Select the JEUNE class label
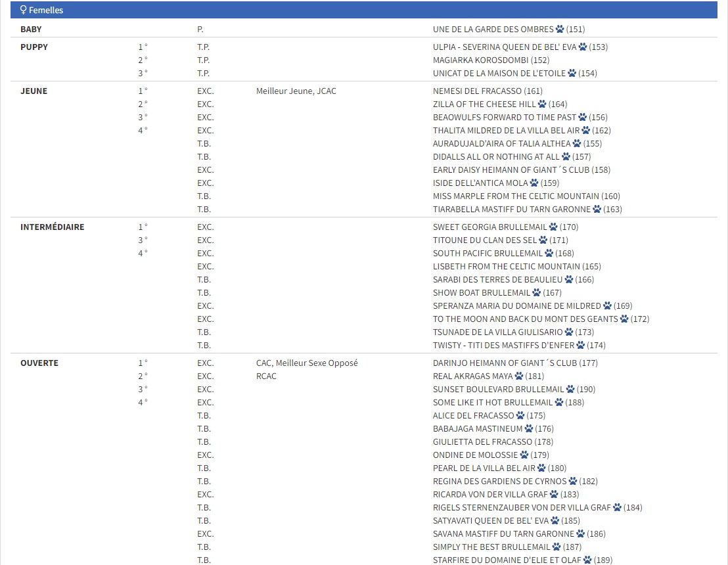 (34, 91)
